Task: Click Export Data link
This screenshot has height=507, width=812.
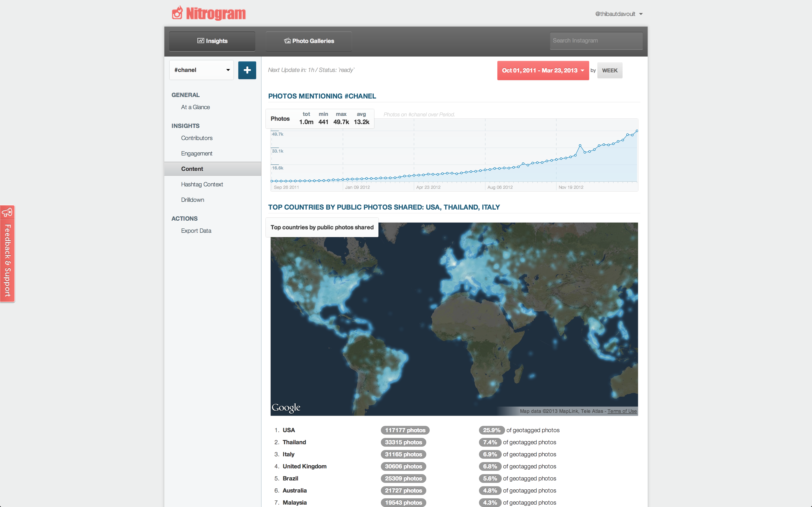Action: pyautogui.click(x=196, y=230)
